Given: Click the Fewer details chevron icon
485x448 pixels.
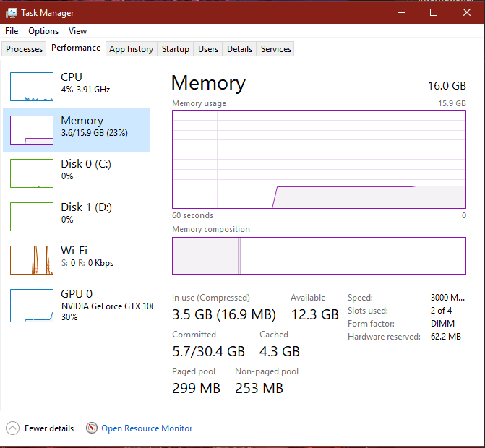Looking at the screenshot, I should [13, 428].
